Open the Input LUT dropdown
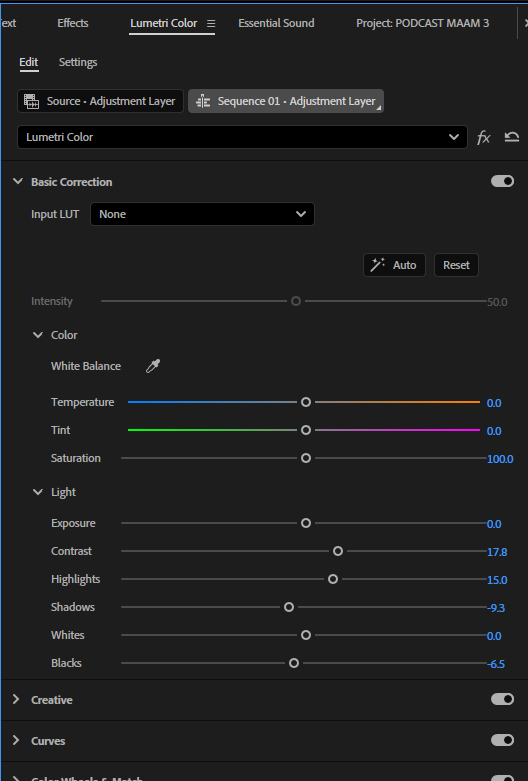Screen dimensions: 528x781 coord(202,214)
